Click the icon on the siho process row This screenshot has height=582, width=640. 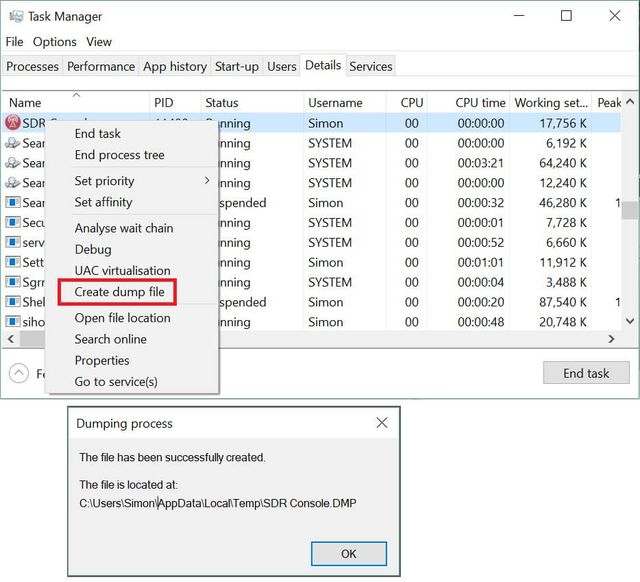12,322
